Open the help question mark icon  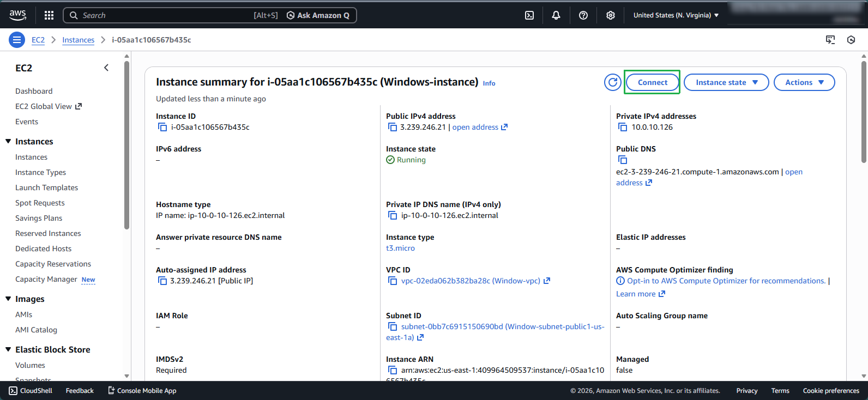tap(583, 15)
